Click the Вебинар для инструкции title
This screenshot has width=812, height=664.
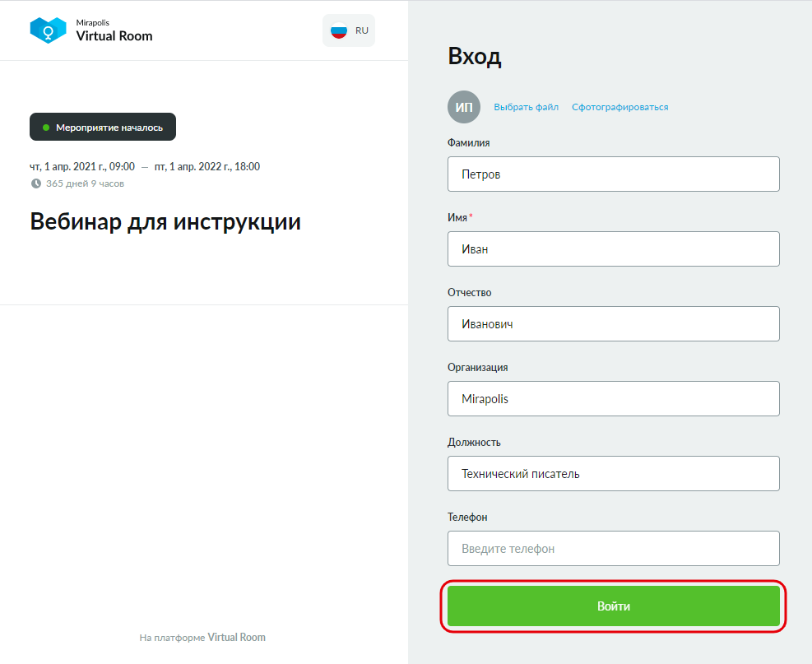point(165,221)
